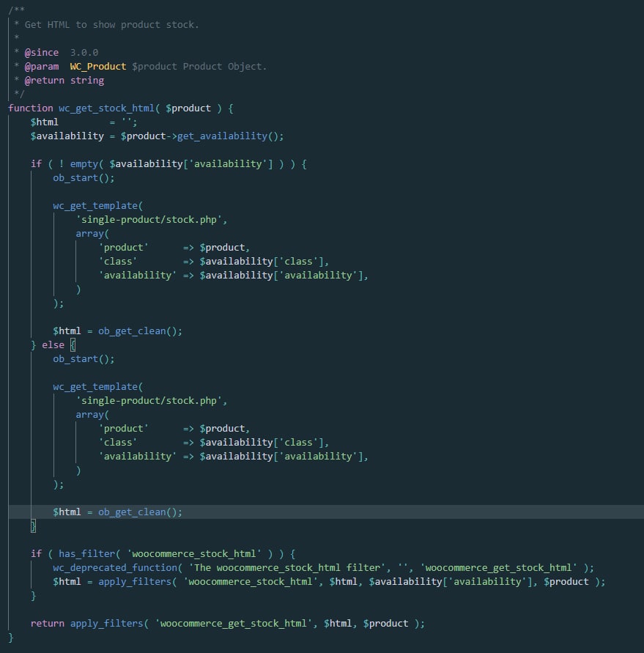Image resolution: width=644 pixels, height=653 pixels.
Task: Click the "return" keyword
Action: [x=47, y=624]
